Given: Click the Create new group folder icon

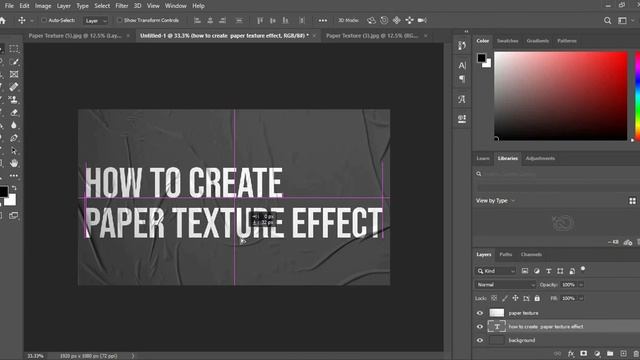Looking at the screenshot, I should click(x=610, y=353).
